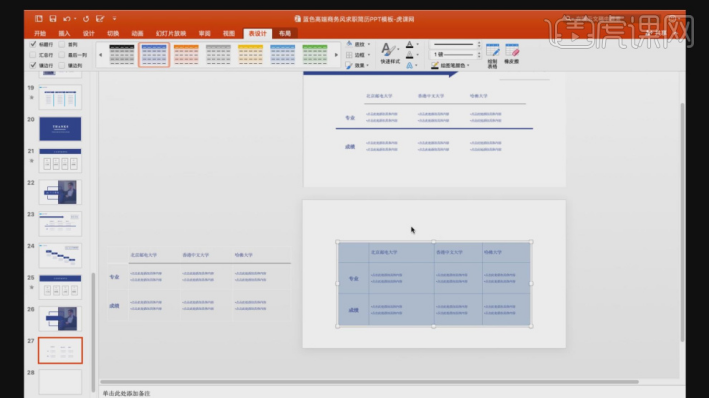Select the table Eraser tool
The width and height of the screenshot is (709, 398).
coord(512,54)
